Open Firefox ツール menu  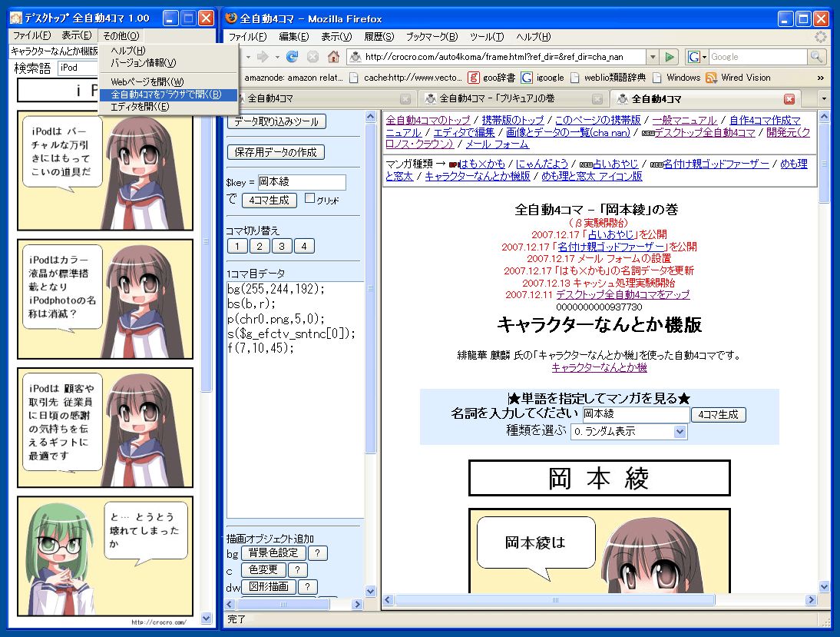pos(487,36)
